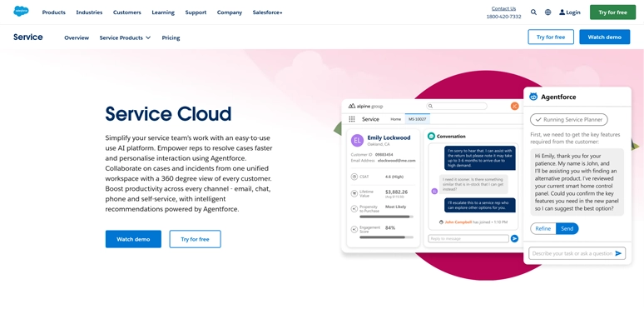This screenshot has width=644, height=314.
Task: Open the Salesforce+ menu
Action: coord(267,12)
